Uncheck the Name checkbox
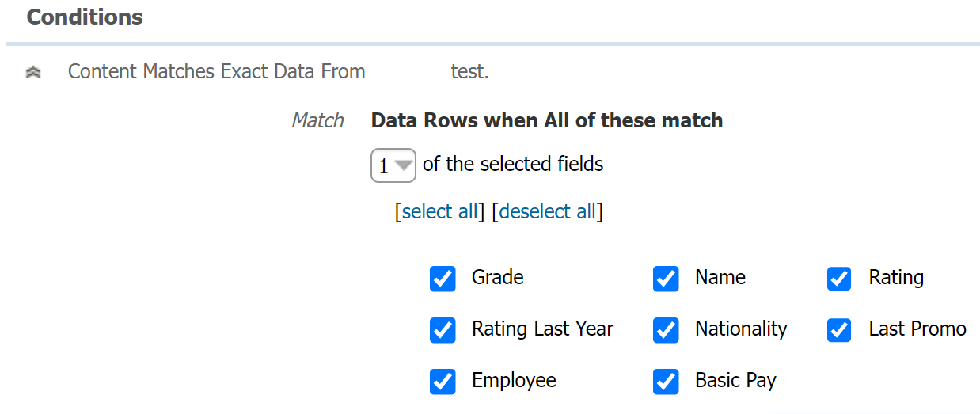980x414 pixels. [x=666, y=279]
